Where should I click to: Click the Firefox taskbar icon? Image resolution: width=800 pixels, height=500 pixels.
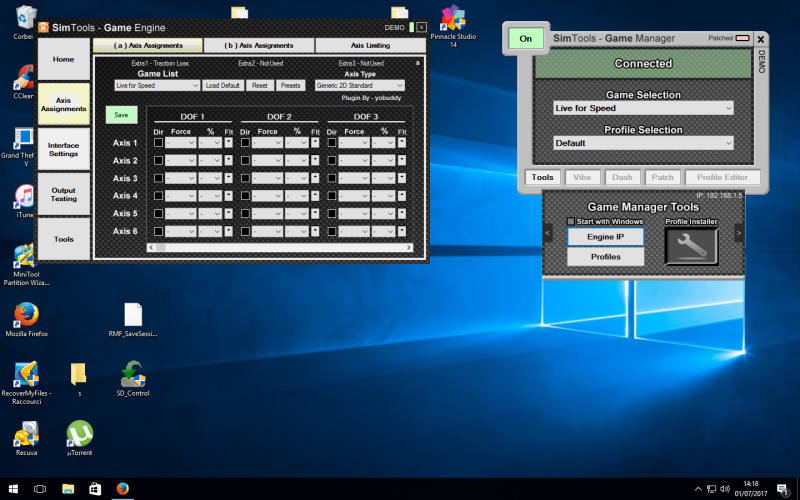[122, 489]
